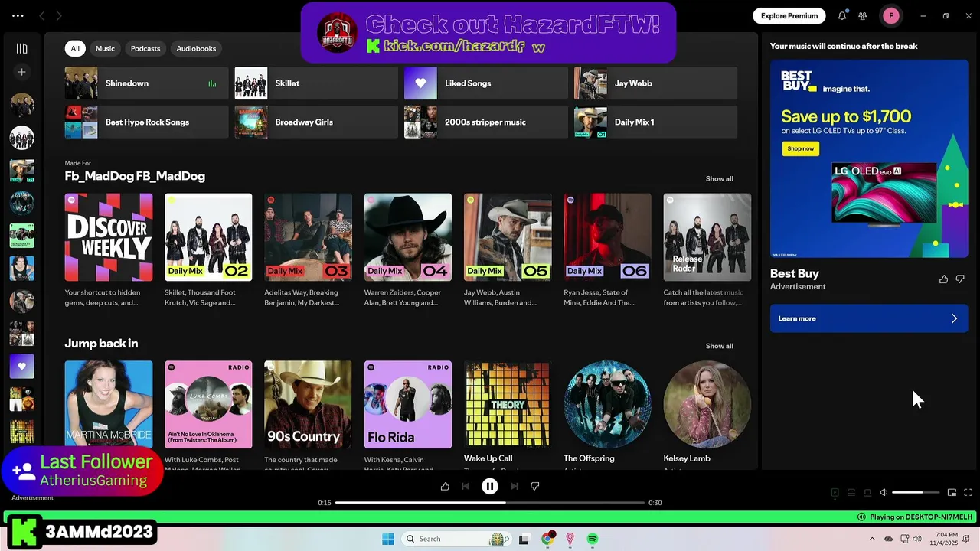The width and height of the screenshot is (980, 551).
Task: Pause playback
Action: click(490, 486)
